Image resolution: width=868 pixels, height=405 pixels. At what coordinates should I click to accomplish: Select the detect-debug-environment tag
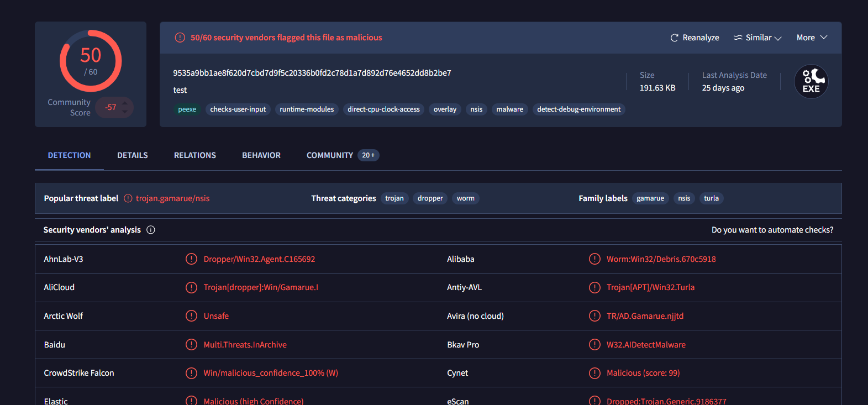[x=578, y=109]
